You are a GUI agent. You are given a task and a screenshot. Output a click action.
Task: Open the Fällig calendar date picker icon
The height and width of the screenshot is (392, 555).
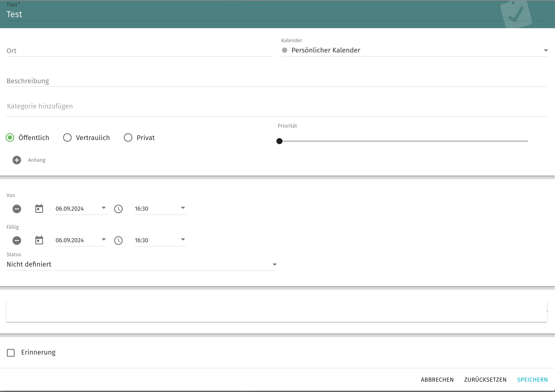[x=39, y=240]
